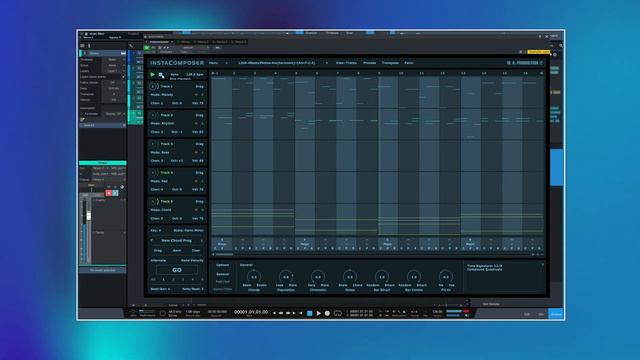
Task: Switch the View: Tracks option
Action: 346,63
